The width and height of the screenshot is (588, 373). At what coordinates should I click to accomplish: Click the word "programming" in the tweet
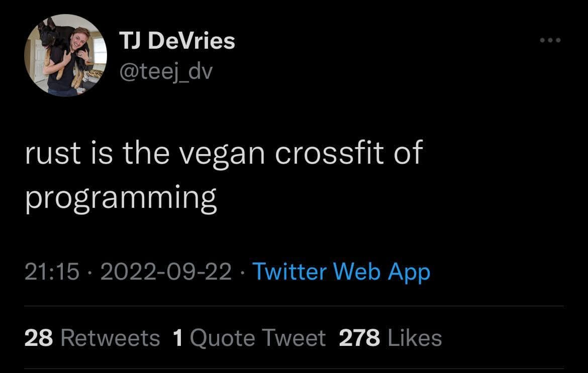(x=121, y=198)
